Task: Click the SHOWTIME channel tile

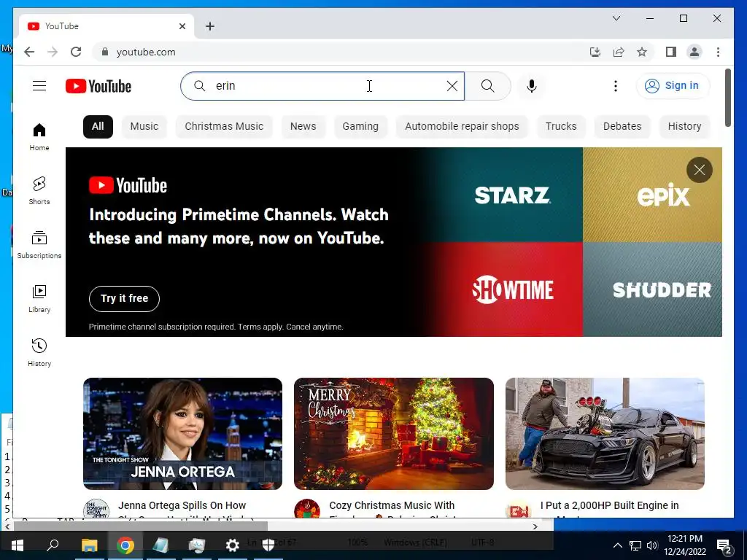Action: 512,289
